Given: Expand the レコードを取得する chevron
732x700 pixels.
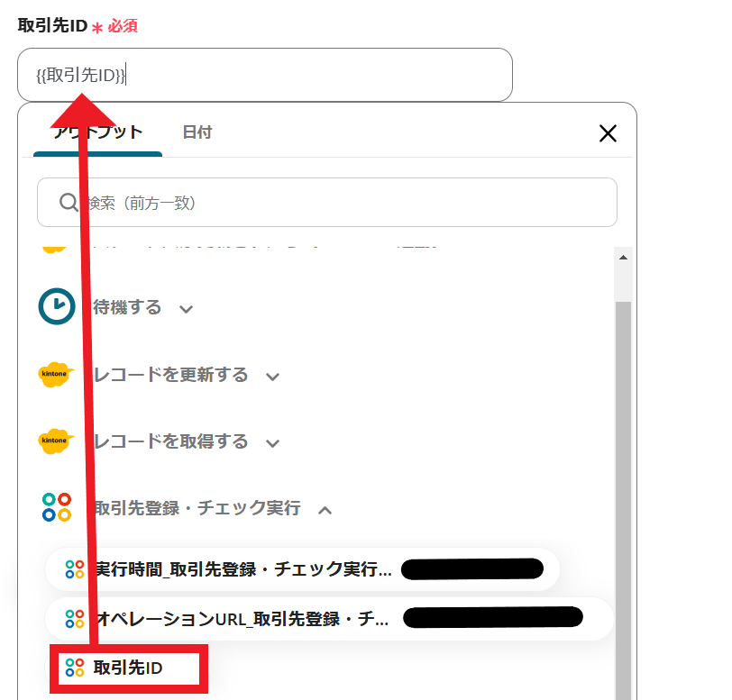Looking at the screenshot, I should tap(272, 443).
